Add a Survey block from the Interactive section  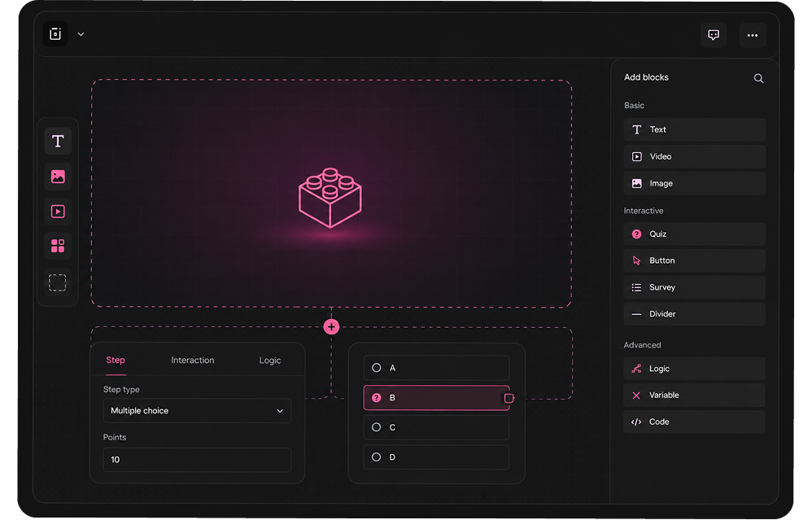[694, 287]
